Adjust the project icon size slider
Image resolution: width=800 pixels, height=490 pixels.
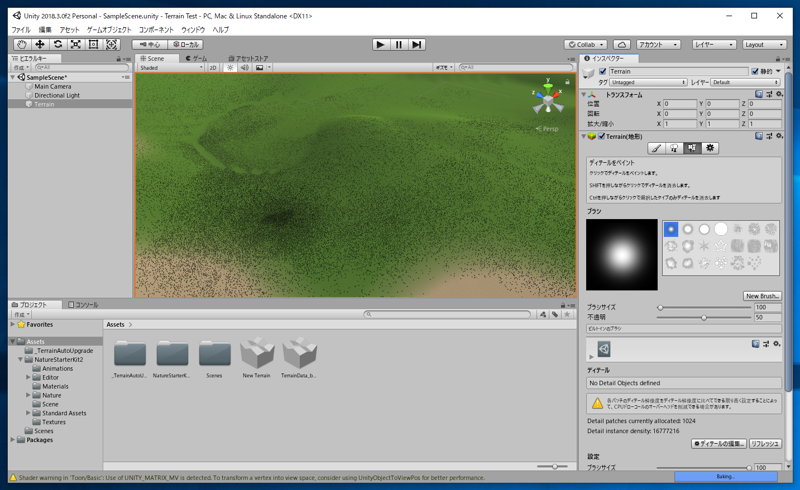point(553,466)
